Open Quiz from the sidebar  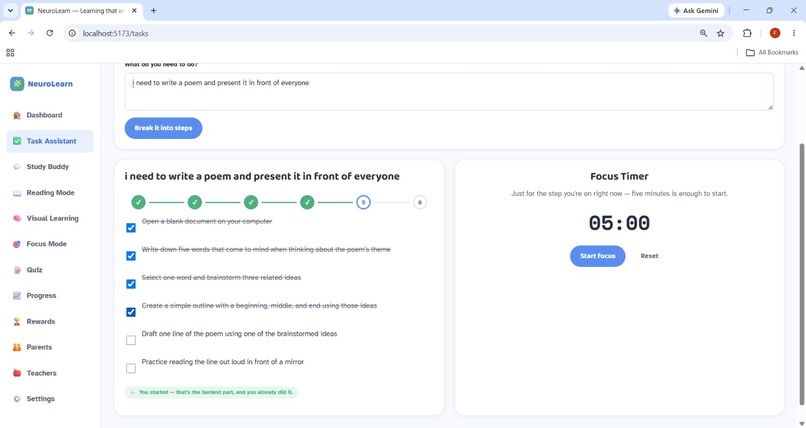pos(50,270)
